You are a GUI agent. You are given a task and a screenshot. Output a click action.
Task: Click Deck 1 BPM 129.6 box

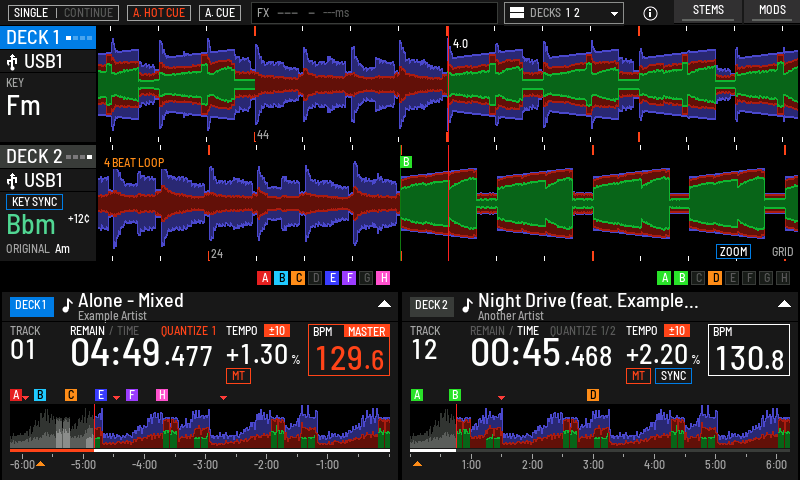pyautogui.click(x=349, y=350)
